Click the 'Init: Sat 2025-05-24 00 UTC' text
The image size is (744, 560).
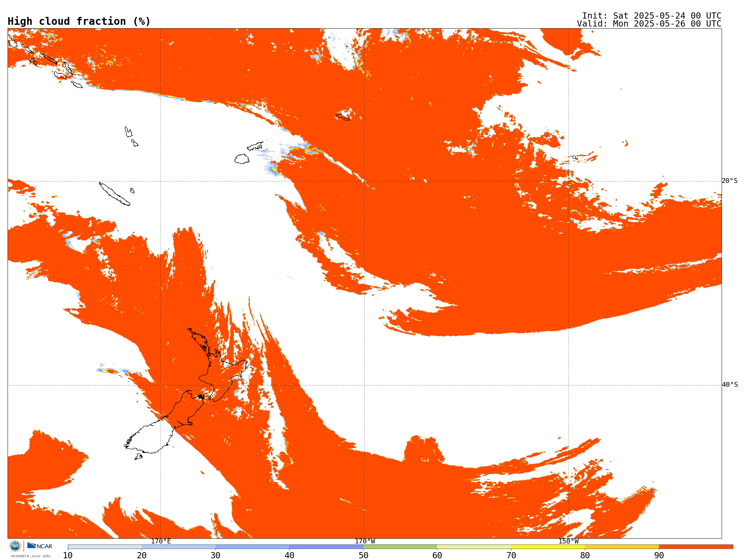tap(651, 16)
